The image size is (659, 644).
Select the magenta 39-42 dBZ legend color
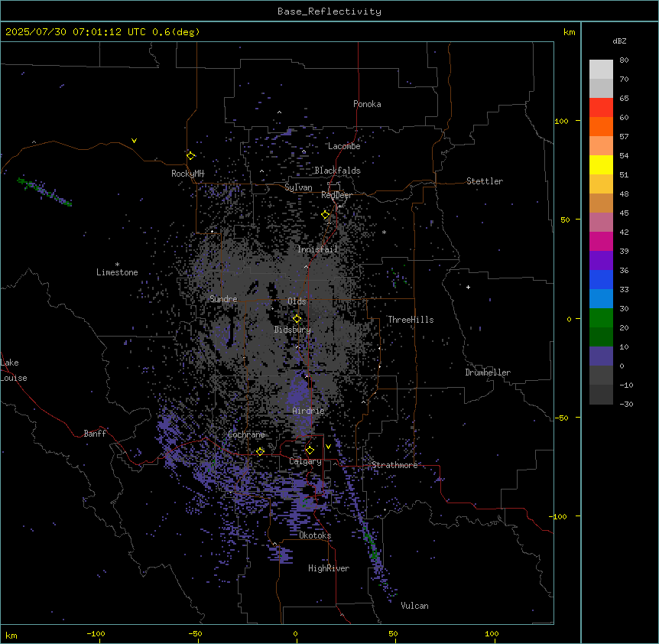coord(601,242)
